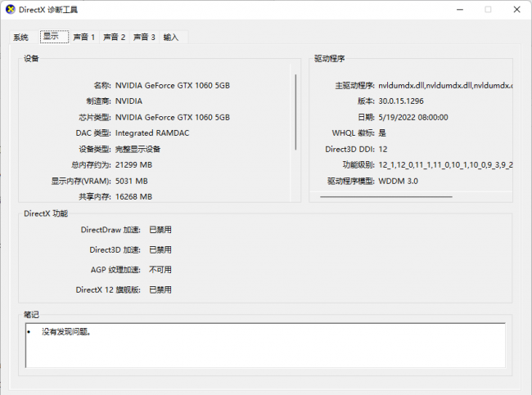Click the 显示内存(VRAM) label
The width and height of the screenshot is (532, 395).
(x=81, y=181)
